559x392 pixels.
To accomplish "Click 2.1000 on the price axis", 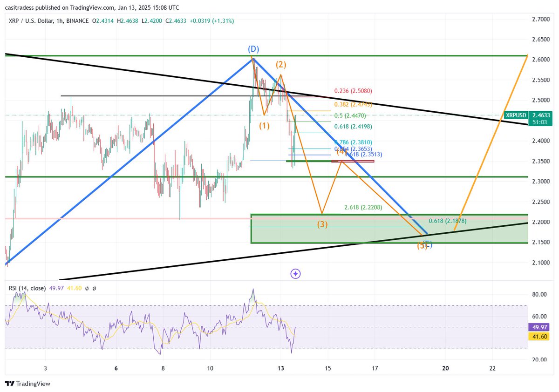I will pyautogui.click(x=540, y=263).
